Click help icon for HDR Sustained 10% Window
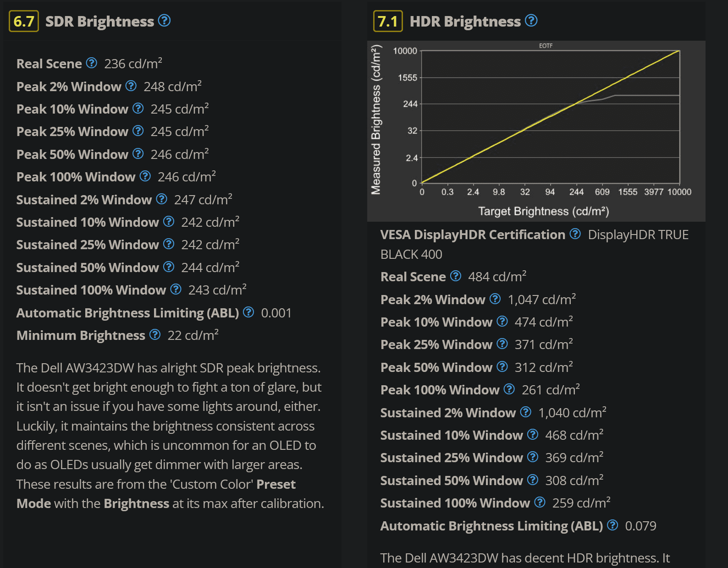Screen dimensions: 728x568 point(533,434)
